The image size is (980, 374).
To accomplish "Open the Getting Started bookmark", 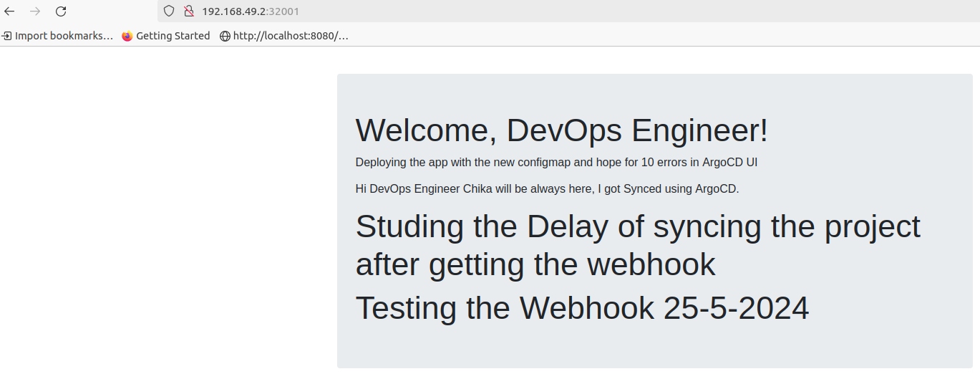I will click(x=166, y=36).
